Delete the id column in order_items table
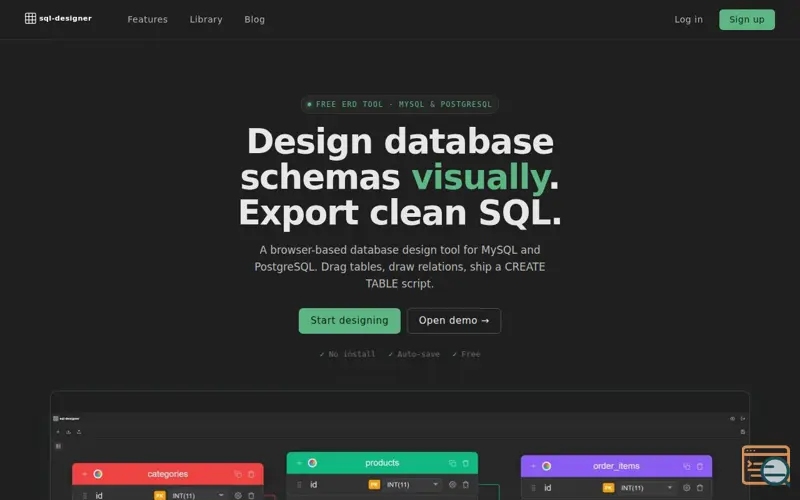 coord(700,488)
